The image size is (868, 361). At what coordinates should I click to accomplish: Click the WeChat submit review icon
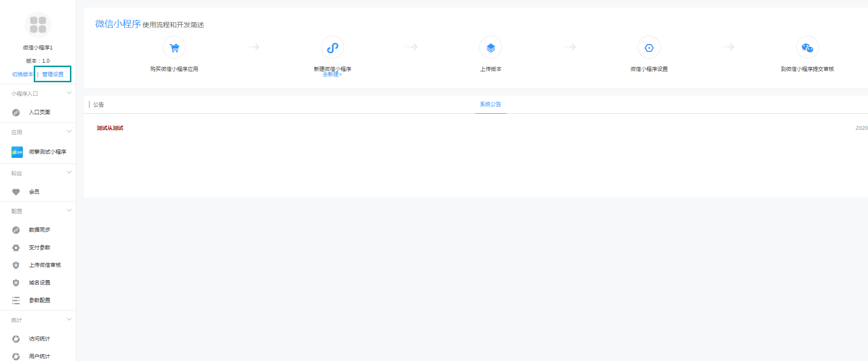coord(808,48)
